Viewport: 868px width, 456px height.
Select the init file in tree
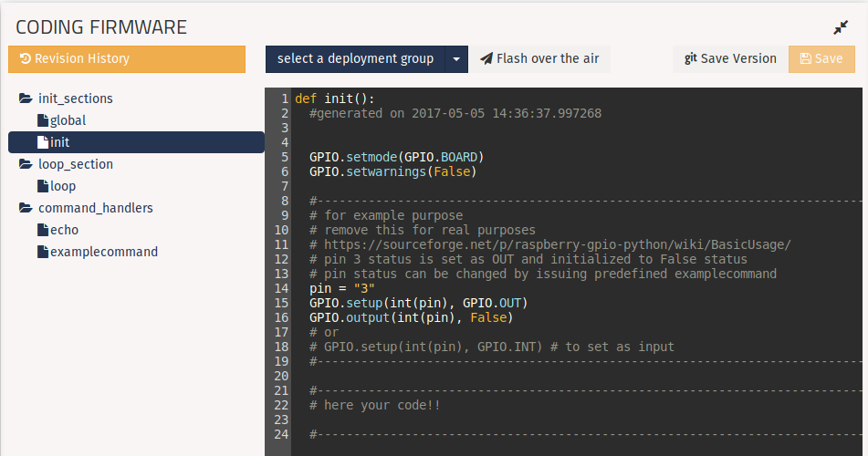tap(59, 142)
